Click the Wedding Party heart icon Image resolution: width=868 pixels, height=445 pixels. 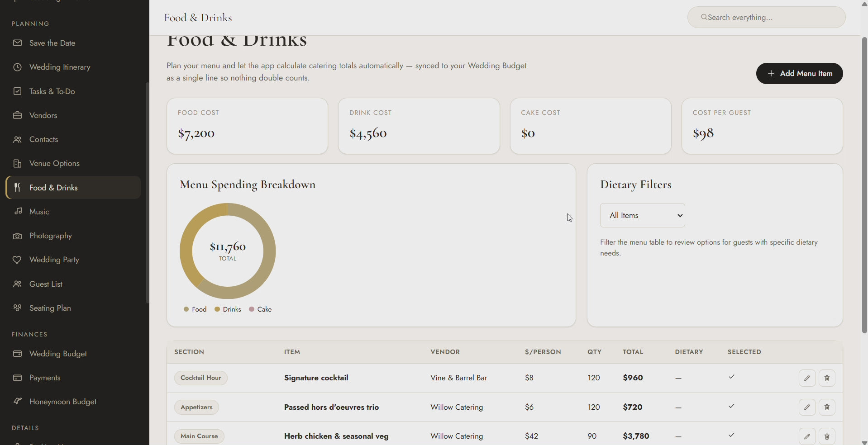(17, 260)
